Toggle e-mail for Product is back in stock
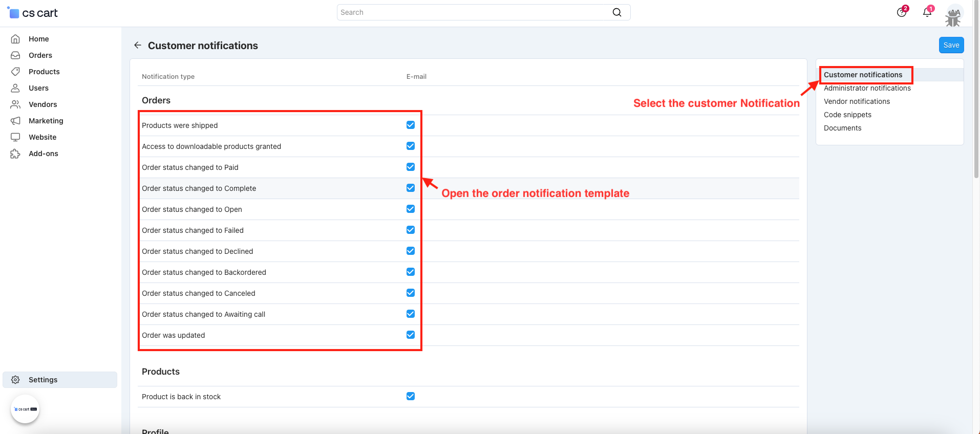Image resolution: width=980 pixels, height=434 pixels. coord(411,396)
